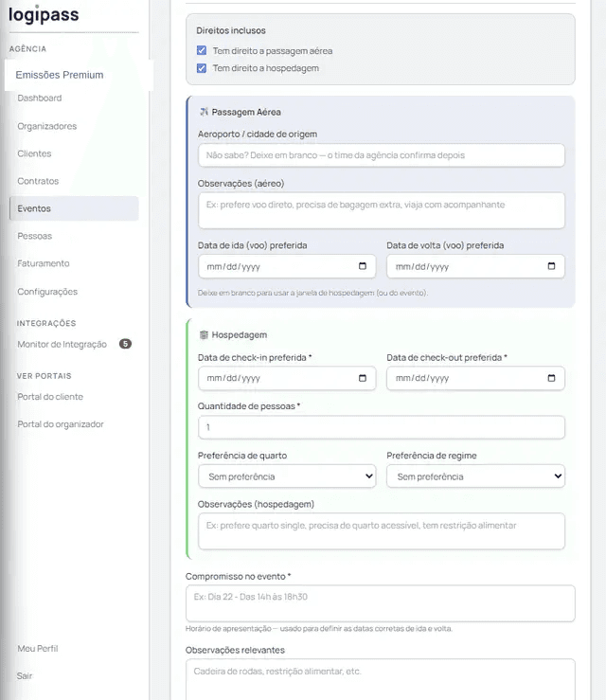606x700 pixels.
Task: Click the Data de check-in preferida field
Action: click(287, 378)
